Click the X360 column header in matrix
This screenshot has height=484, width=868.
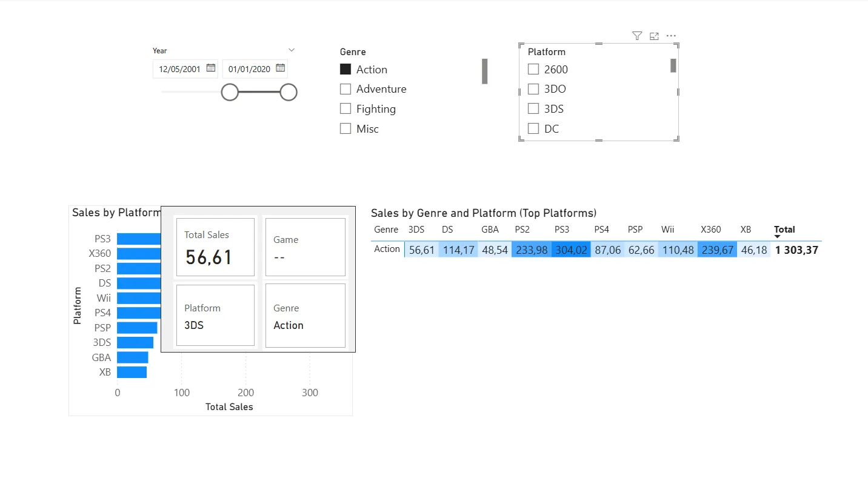click(710, 230)
